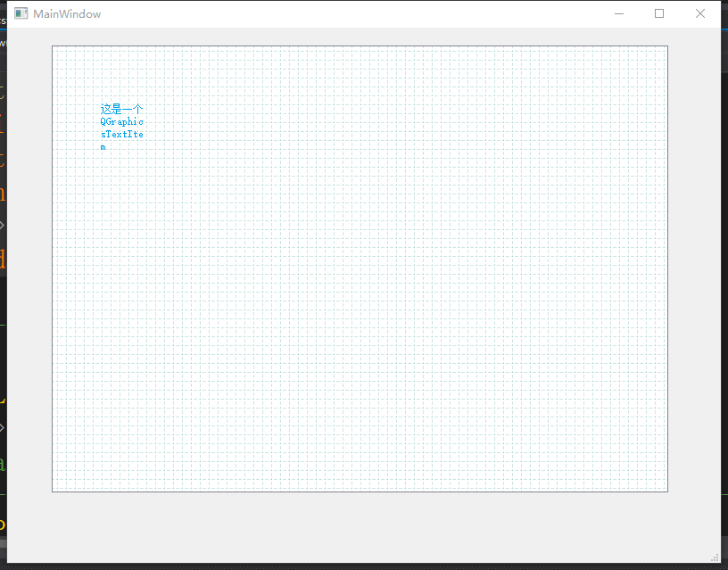
Task: Click the dark taskbar strip at the bottom
Action: [357, 566]
